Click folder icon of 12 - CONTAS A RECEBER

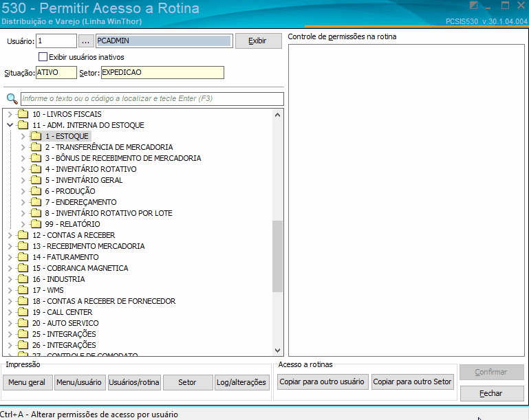[x=23, y=235]
